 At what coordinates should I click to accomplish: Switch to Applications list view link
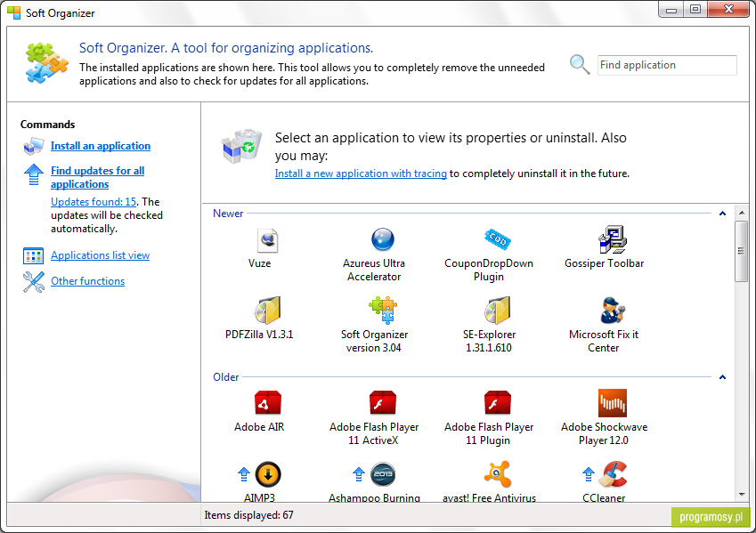pos(101,255)
